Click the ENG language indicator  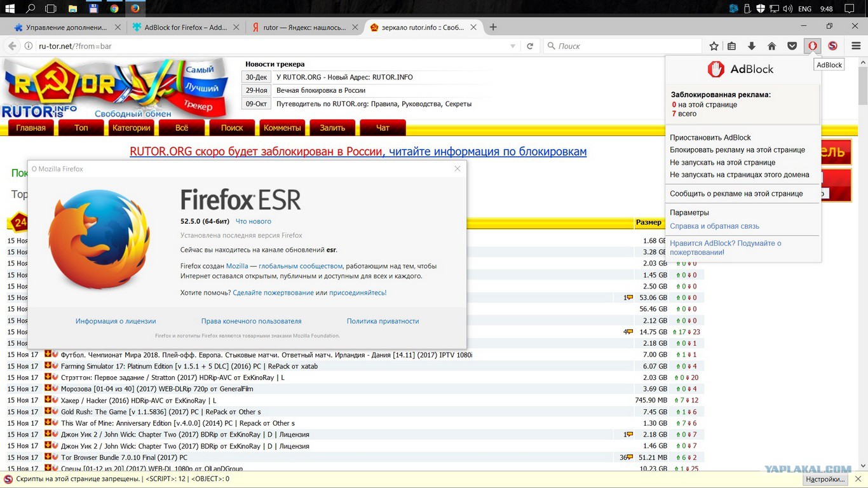[x=804, y=9]
